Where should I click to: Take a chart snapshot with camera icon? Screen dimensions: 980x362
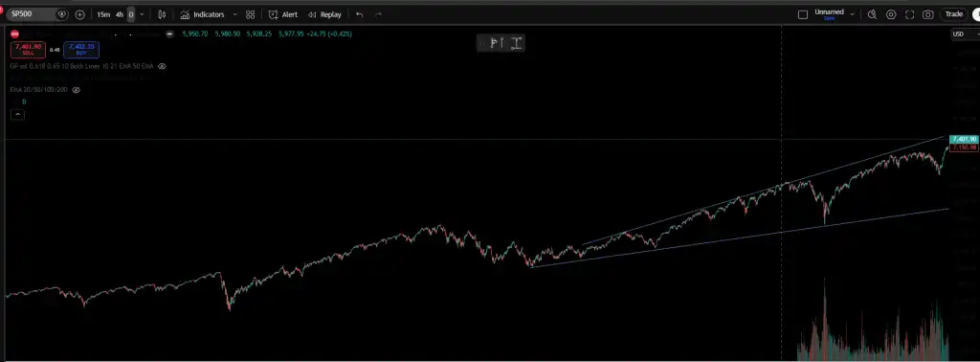tap(928, 14)
